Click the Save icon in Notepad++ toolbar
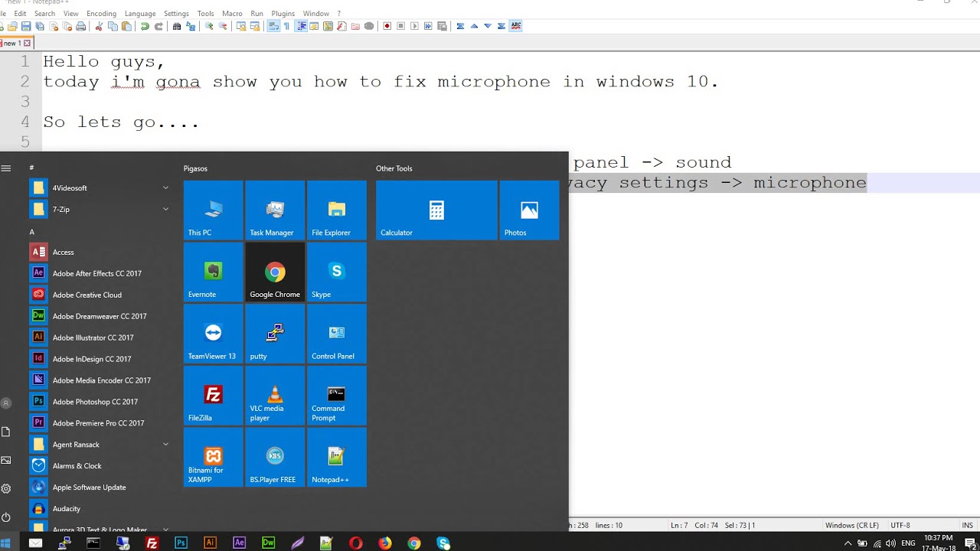This screenshot has width=980, height=551. 26,26
